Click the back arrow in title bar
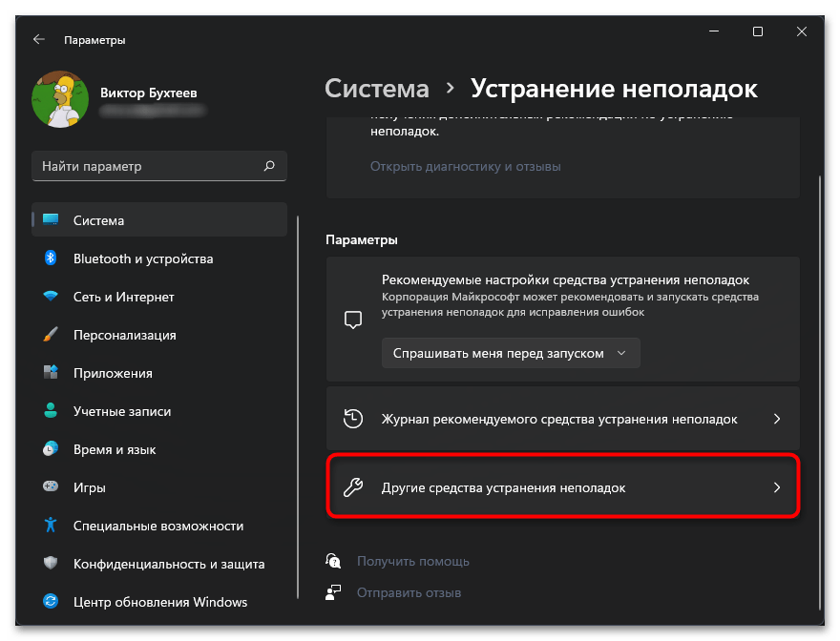This screenshot has width=840, height=641. 38,40
